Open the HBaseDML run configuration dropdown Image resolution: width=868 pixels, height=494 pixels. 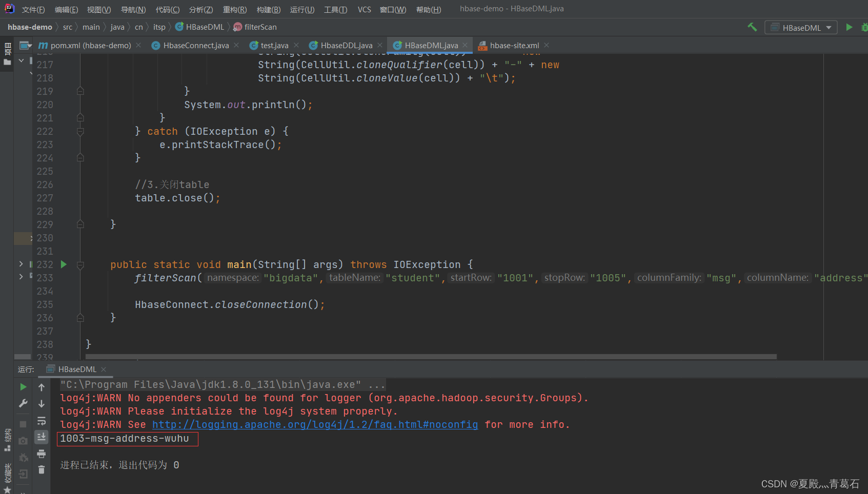(x=801, y=28)
